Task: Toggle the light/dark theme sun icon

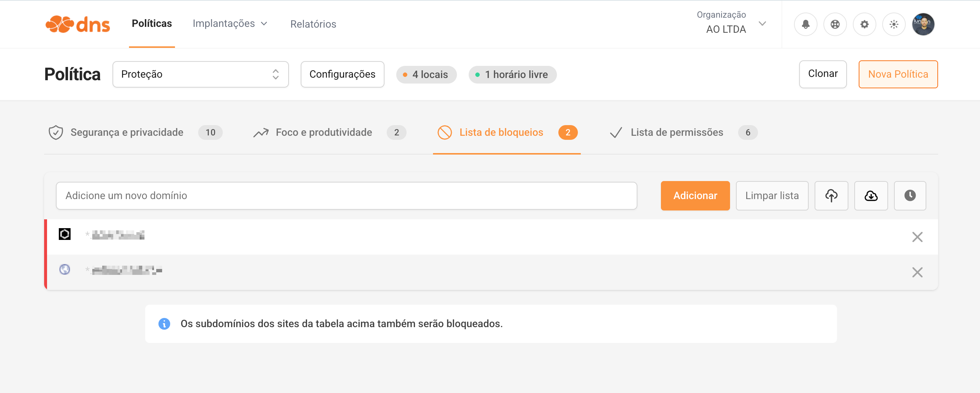Action: (x=894, y=24)
